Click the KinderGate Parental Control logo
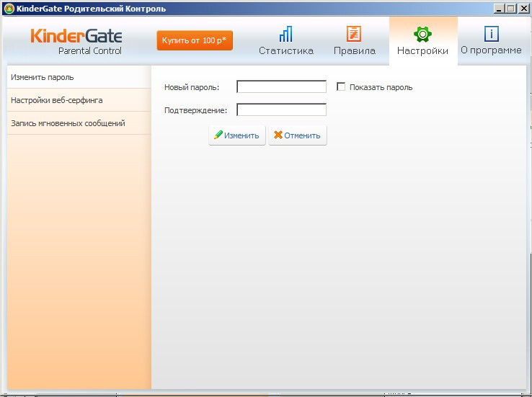 coord(76,41)
